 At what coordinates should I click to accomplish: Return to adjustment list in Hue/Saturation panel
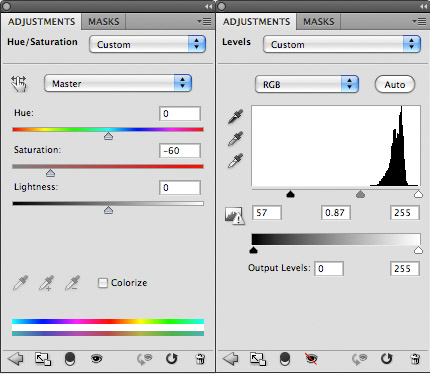pyautogui.click(x=15, y=359)
